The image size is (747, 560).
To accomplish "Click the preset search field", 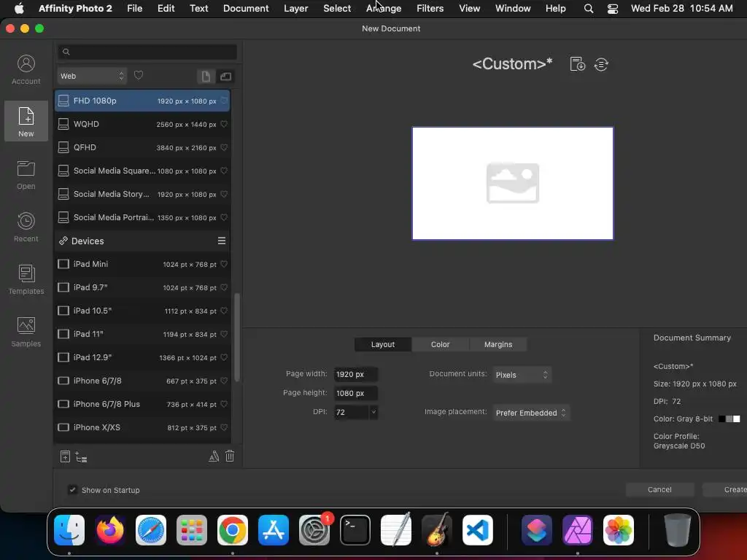I will coord(147,52).
